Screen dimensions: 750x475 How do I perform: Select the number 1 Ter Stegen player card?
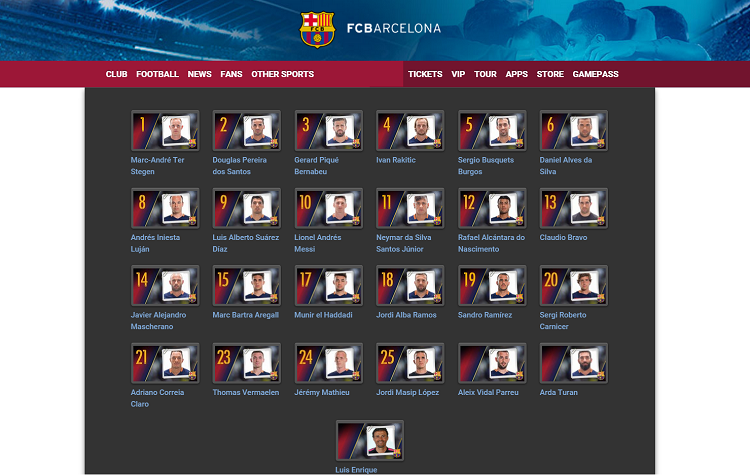pos(165,131)
